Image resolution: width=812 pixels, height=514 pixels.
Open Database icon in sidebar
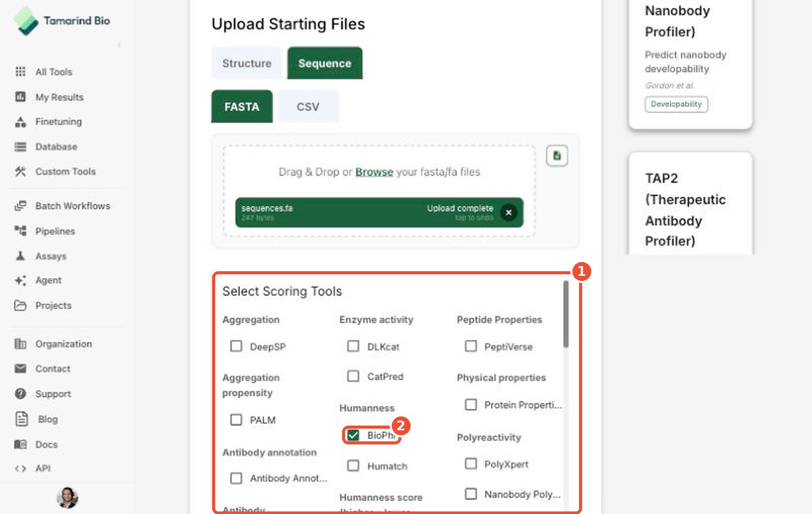point(20,147)
